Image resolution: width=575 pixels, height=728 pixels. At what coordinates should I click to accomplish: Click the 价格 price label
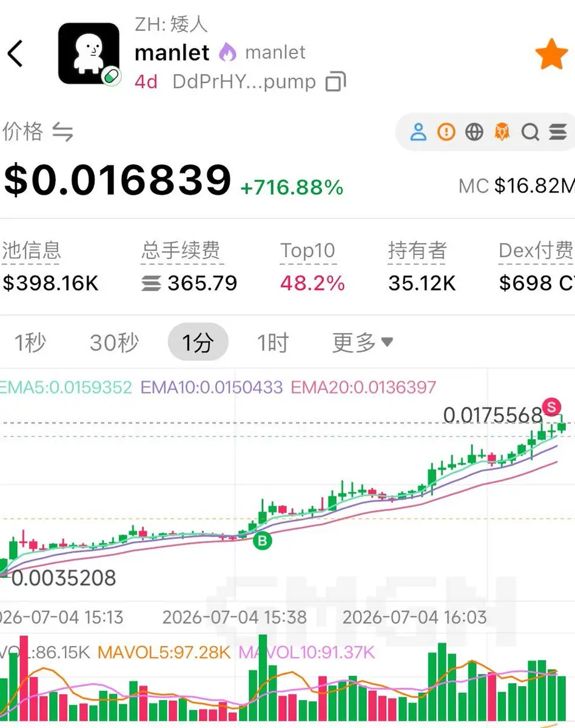point(22,132)
